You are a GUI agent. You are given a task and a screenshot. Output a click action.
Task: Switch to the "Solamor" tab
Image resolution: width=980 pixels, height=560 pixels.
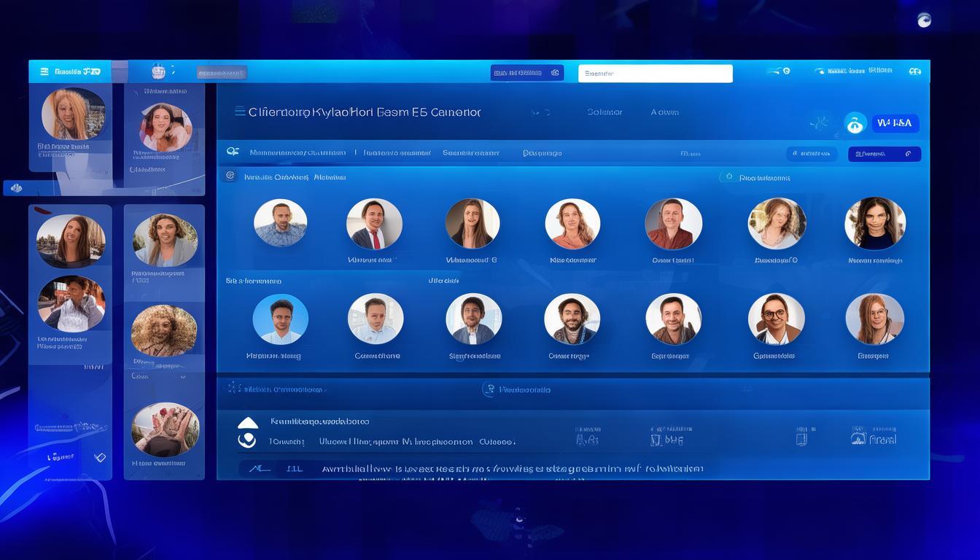tap(604, 112)
